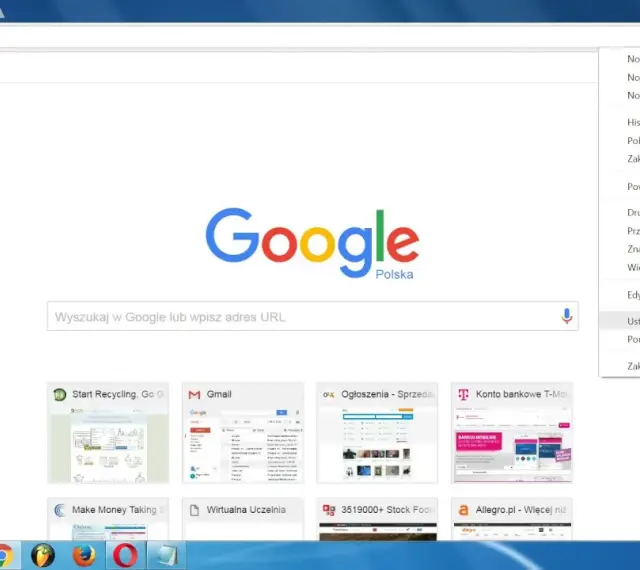Open the Ogłoszenia OLX page preview
Viewport: 640px width, 570px height.
377,445
